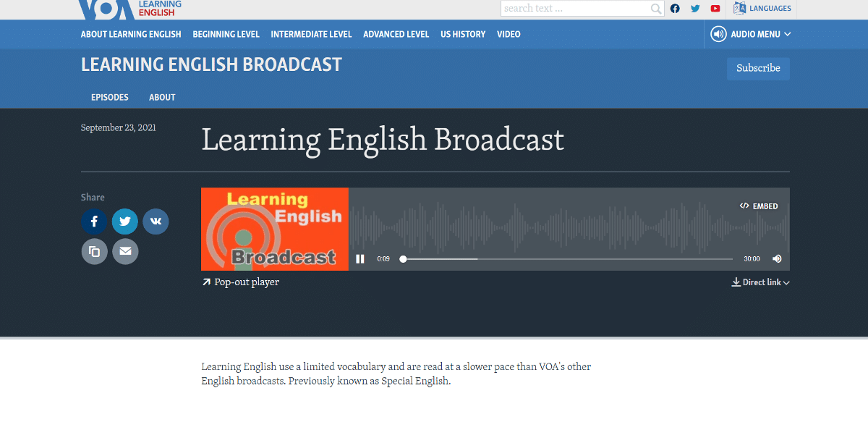The height and width of the screenshot is (422, 868).
Task: Mute the audio player volume
Action: point(777,259)
